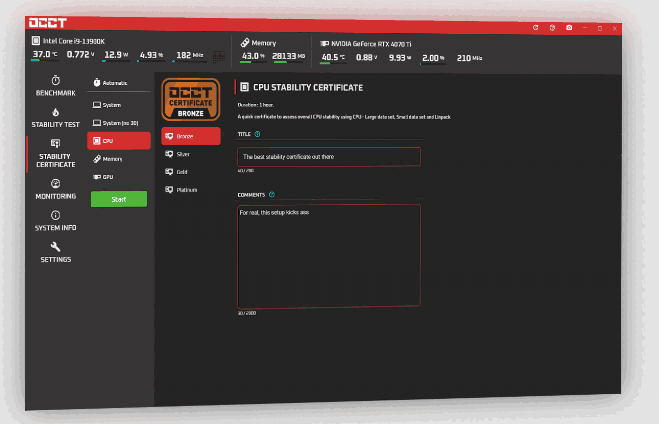Screen dimensions: 659x424
Task: Click the GPU power 9.93 W reading
Action: point(400,58)
